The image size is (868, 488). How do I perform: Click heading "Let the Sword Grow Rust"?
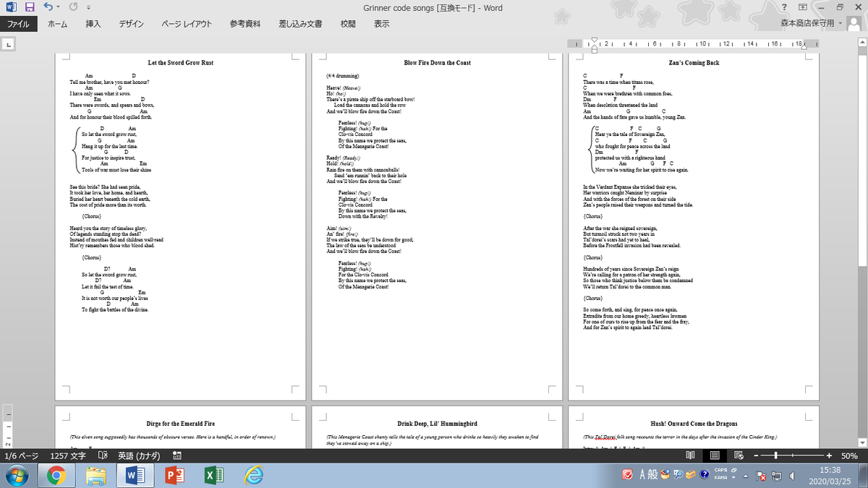[x=180, y=63]
